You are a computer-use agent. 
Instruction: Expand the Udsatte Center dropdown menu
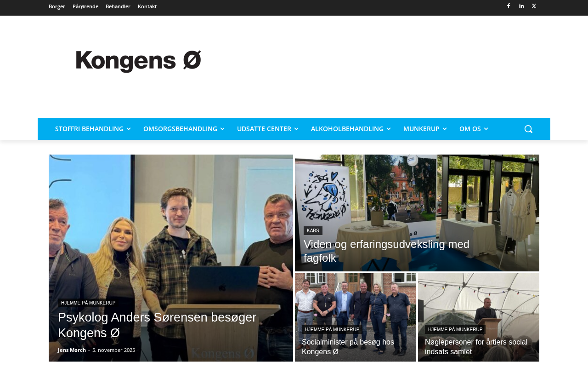(x=267, y=129)
